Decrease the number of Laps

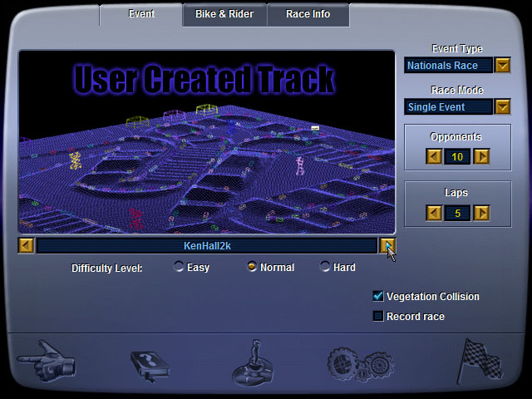(x=434, y=214)
